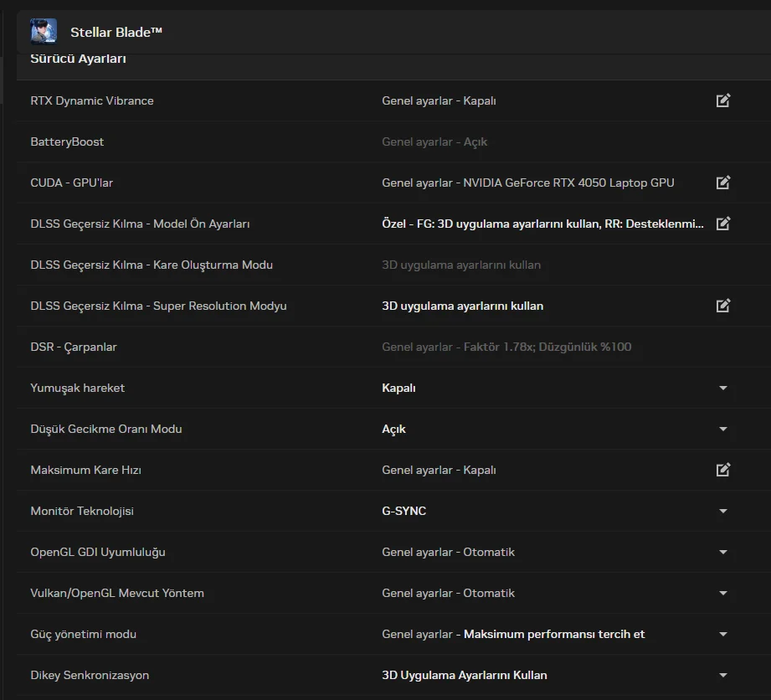Click the DSR - Çarpanlar setting label
Image resolution: width=771 pixels, height=700 pixels.
coord(74,347)
